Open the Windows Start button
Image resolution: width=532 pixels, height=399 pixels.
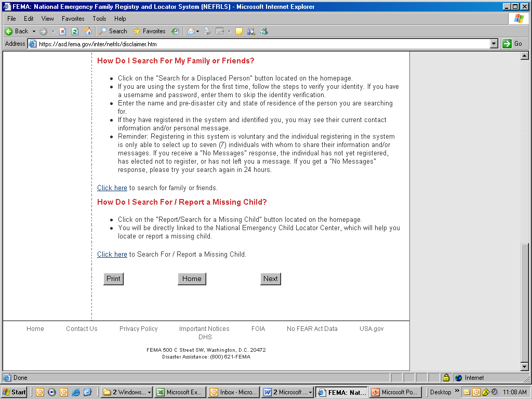14,392
